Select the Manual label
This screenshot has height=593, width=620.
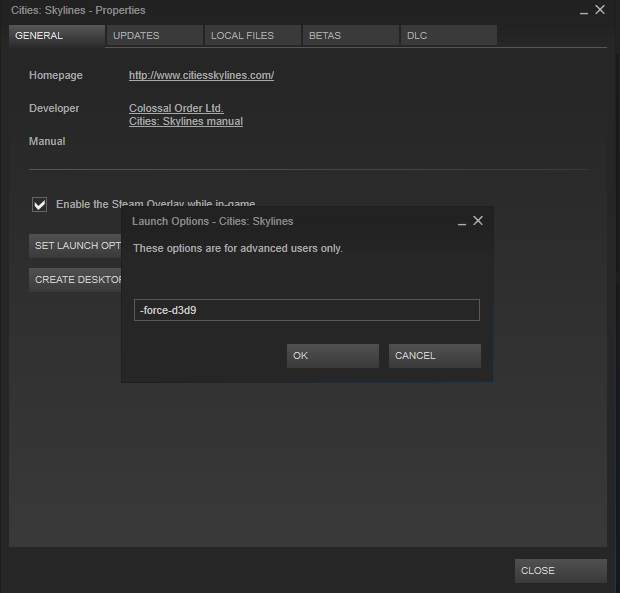[47, 142]
